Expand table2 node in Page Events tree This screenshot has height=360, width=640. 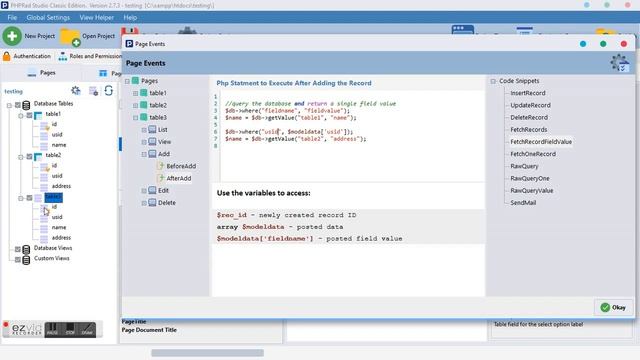[x=136, y=106]
